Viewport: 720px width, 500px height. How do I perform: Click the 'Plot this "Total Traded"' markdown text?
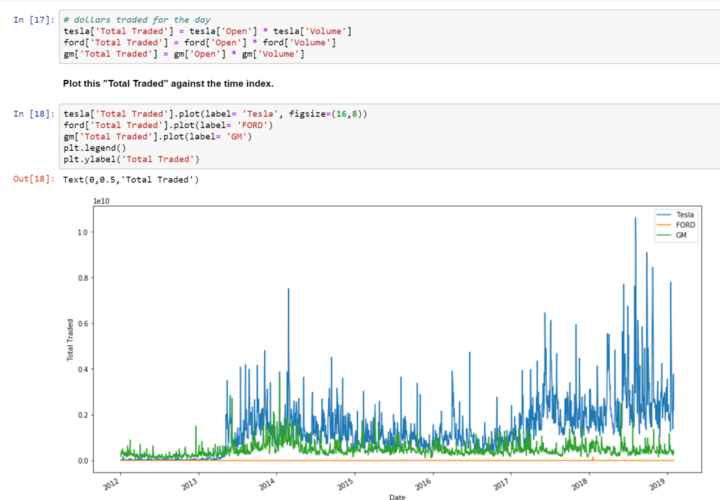[168, 84]
